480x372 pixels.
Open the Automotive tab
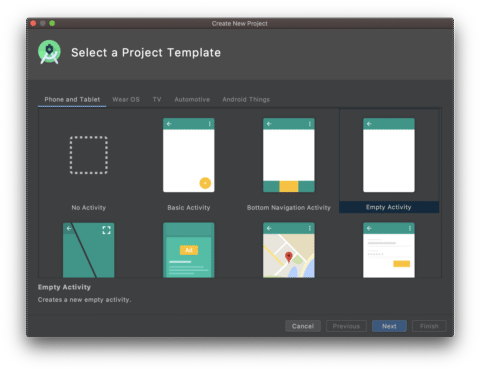pyautogui.click(x=192, y=99)
